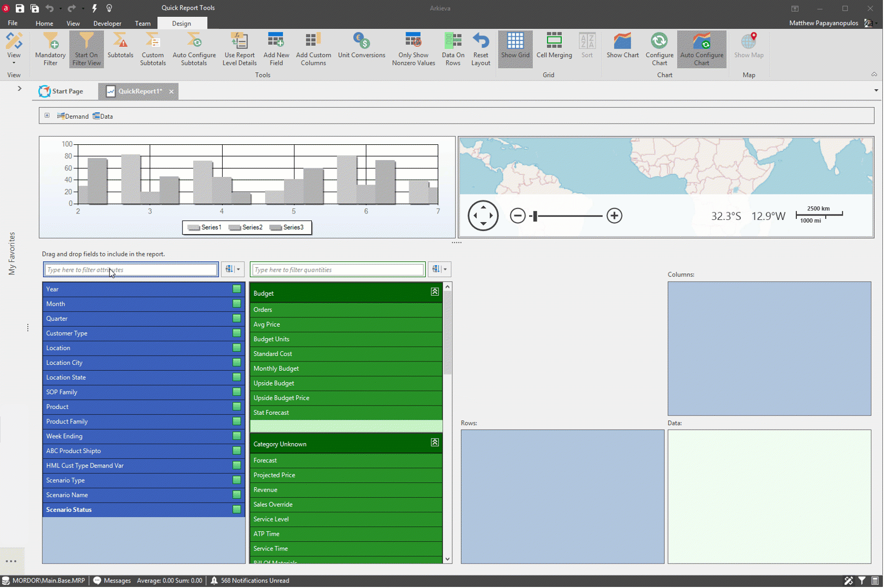Zoom out the map with minus icon

coord(517,216)
